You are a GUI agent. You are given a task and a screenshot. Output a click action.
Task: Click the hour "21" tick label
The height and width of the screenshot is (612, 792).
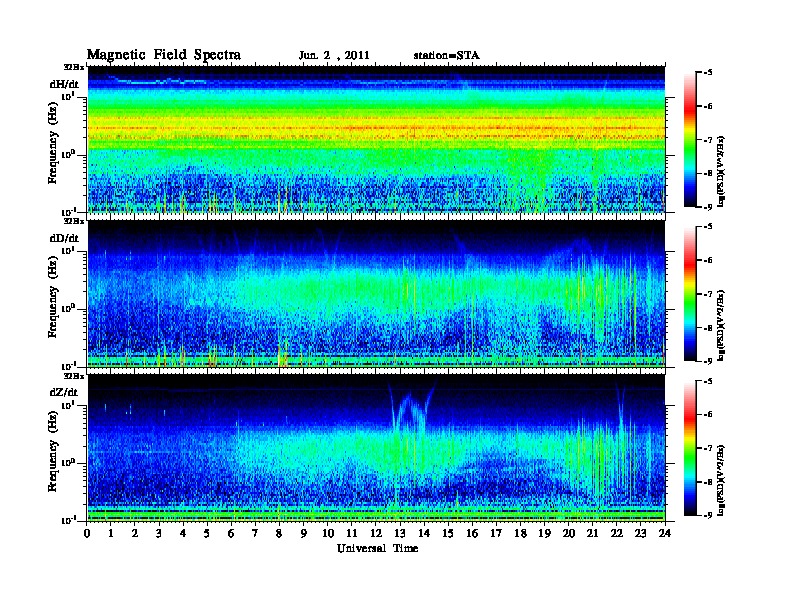(x=592, y=534)
